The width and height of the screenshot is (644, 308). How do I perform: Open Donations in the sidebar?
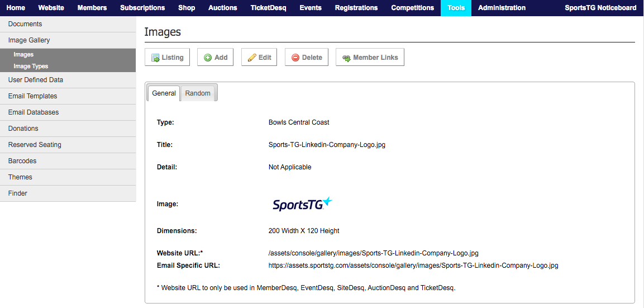point(68,129)
